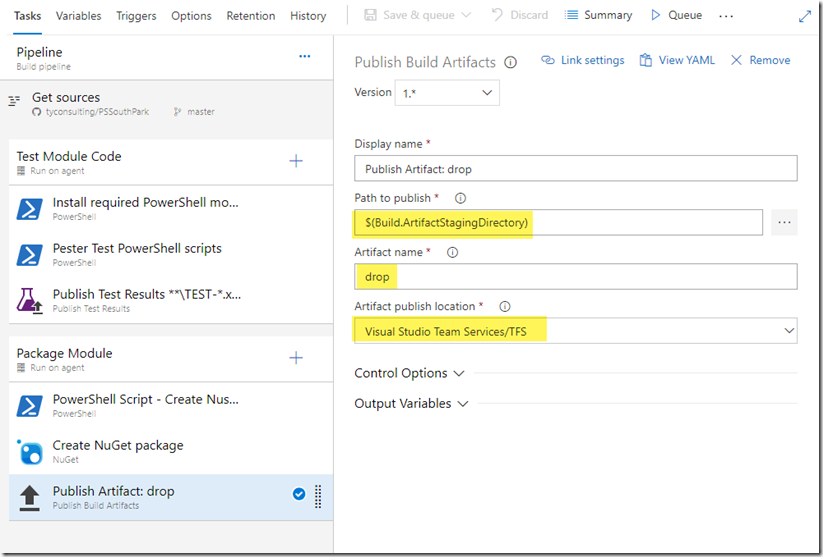Open the Version 1.* dropdown

pos(447,93)
